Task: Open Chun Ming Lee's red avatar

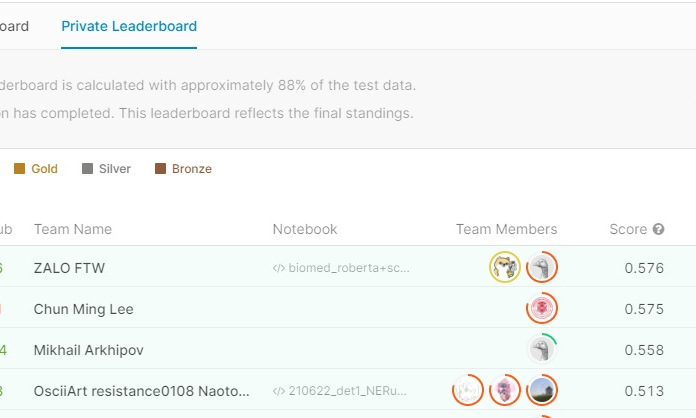Action: tap(542, 308)
